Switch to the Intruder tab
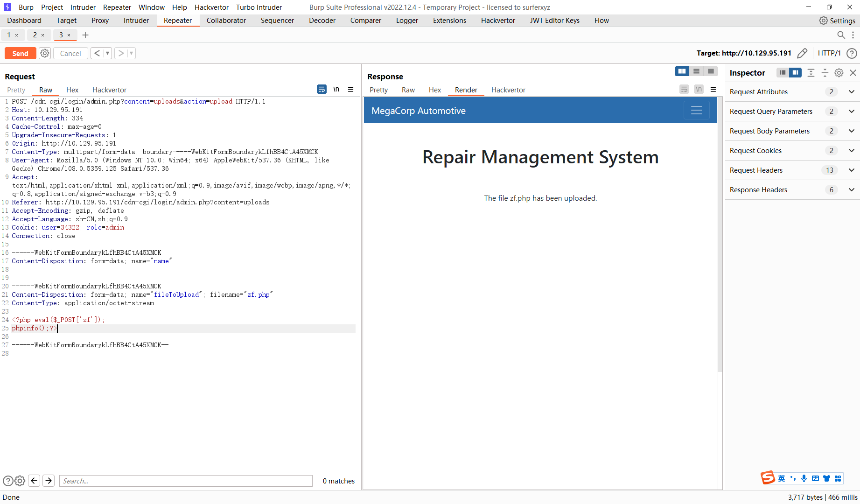860x504 pixels. (136, 21)
